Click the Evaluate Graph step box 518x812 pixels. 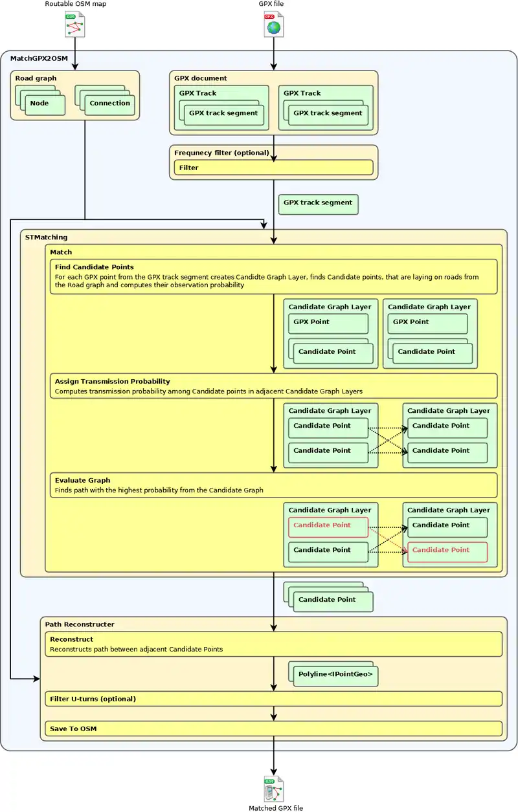(x=273, y=485)
